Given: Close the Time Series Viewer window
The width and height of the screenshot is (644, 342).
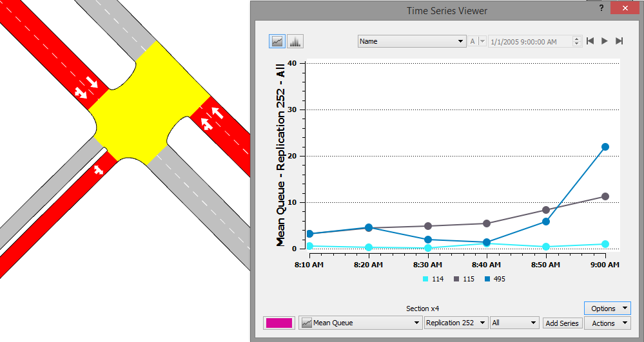Looking at the screenshot, I should (x=625, y=8).
